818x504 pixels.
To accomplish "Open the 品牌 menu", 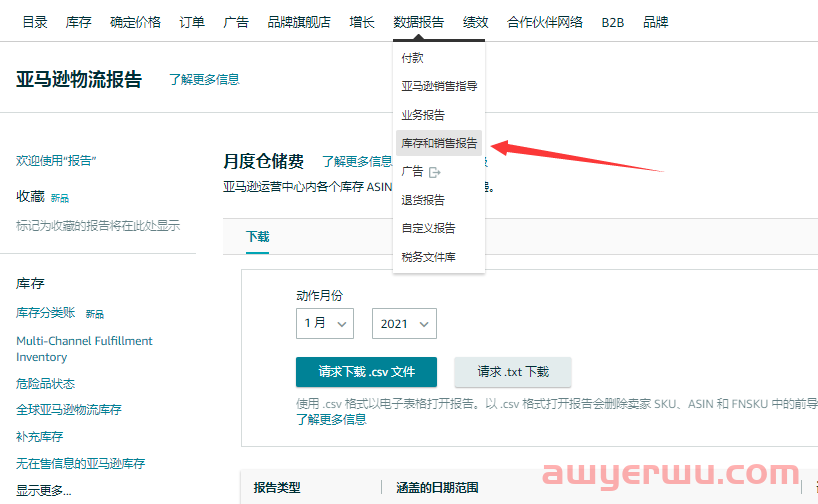I will coord(656,22).
